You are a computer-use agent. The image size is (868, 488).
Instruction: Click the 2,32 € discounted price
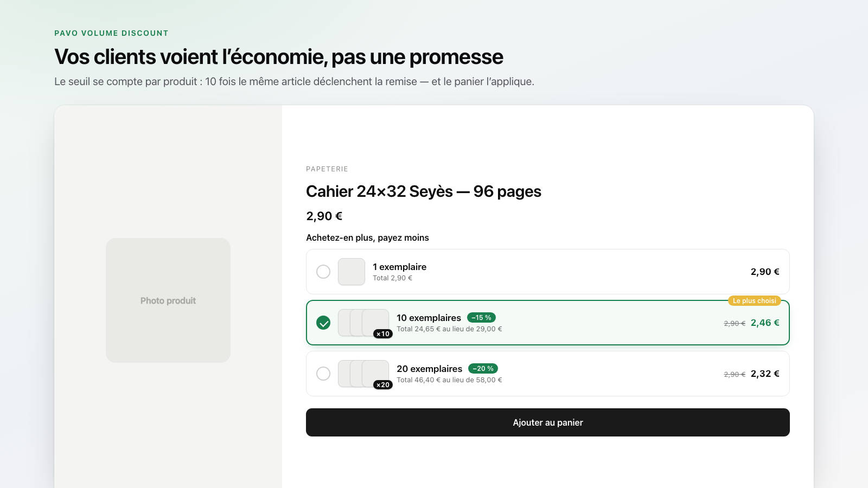(x=765, y=374)
